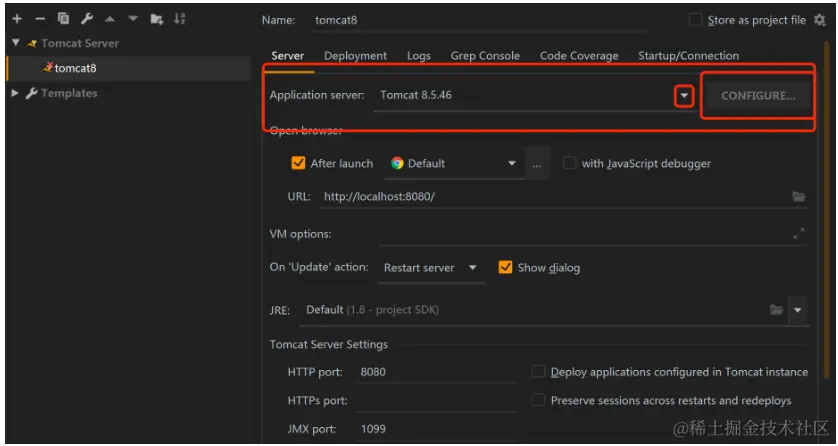This screenshot has width=838, height=446.
Task: Switch to the Server tab
Action: click(x=288, y=56)
